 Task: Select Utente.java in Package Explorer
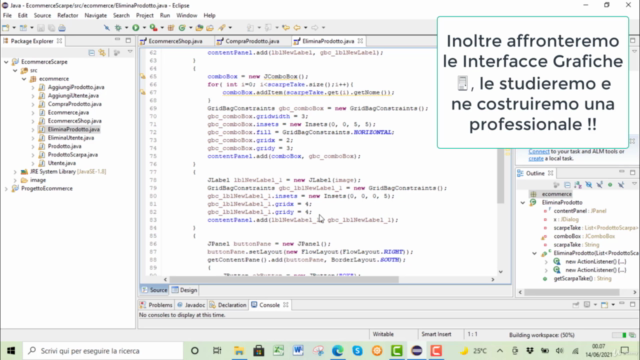(62, 163)
